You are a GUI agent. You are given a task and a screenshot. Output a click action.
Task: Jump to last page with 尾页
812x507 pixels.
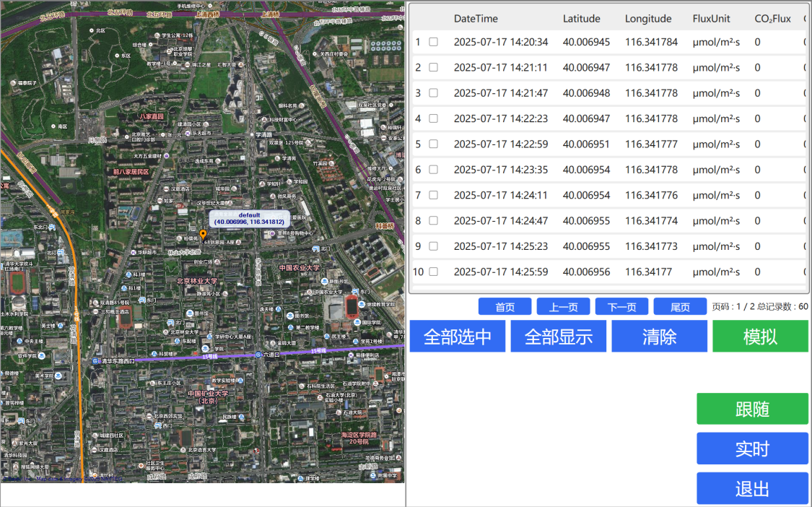[x=680, y=307]
